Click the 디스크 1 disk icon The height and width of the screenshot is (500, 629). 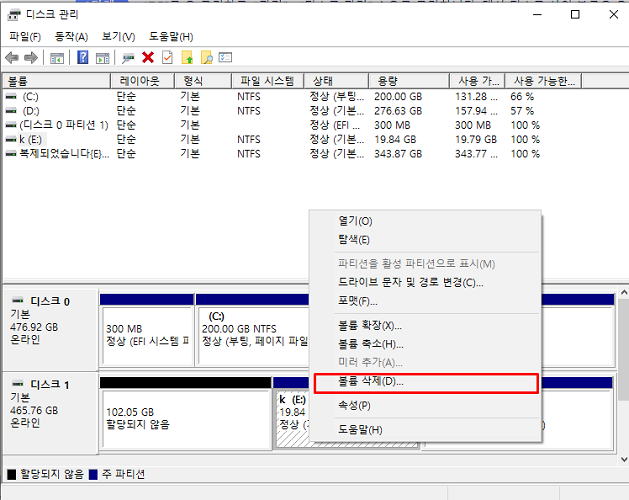pyautogui.click(x=18, y=383)
